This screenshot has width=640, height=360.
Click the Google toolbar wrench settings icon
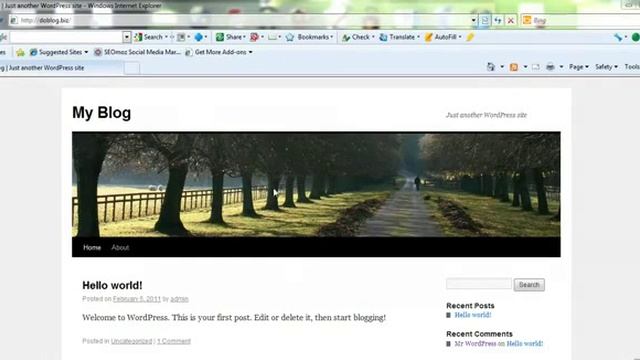click(618, 37)
